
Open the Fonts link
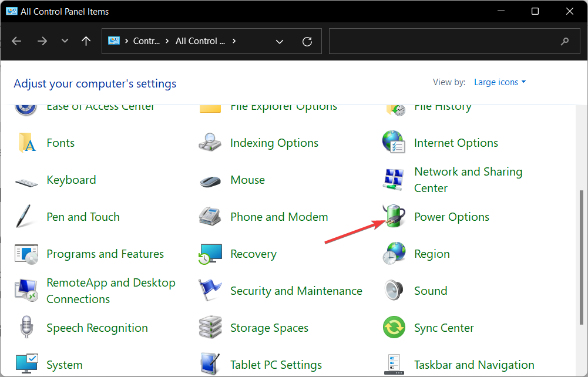click(x=61, y=143)
